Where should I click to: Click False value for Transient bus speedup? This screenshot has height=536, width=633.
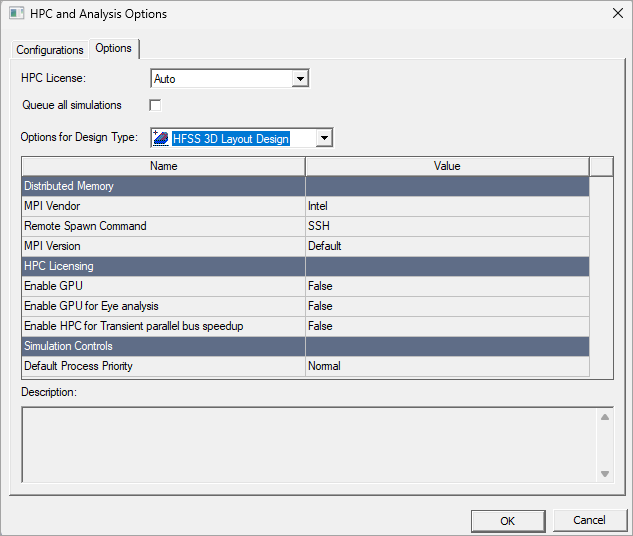point(447,326)
